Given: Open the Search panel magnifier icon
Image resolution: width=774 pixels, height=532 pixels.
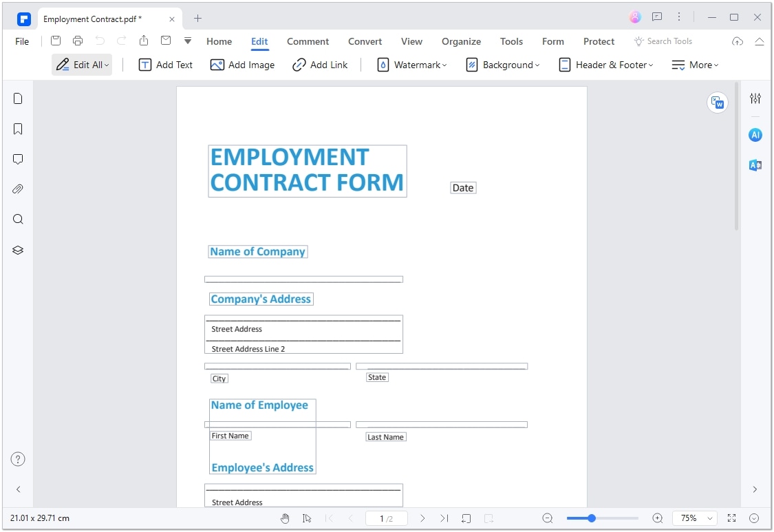Looking at the screenshot, I should 18,220.
